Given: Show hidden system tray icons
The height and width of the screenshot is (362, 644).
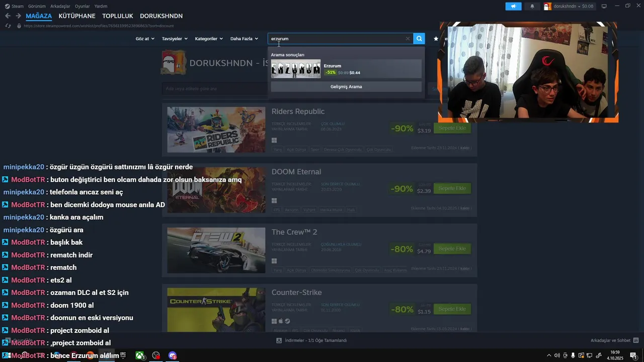Looking at the screenshot, I should [x=549, y=355].
